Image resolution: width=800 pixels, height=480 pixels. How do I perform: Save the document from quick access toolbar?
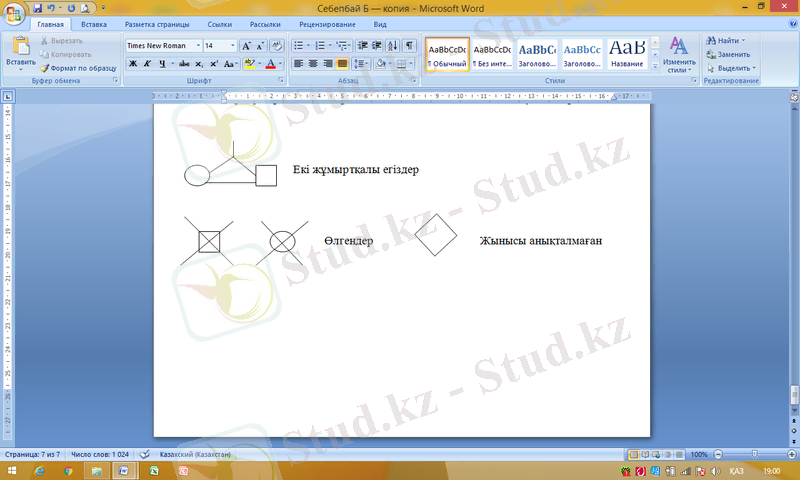click(x=38, y=7)
